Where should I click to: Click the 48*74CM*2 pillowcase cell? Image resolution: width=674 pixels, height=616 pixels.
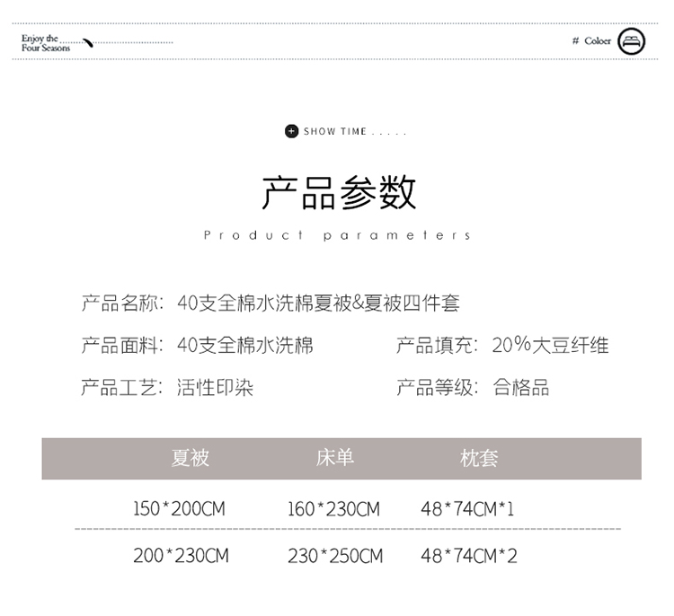click(x=469, y=557)
